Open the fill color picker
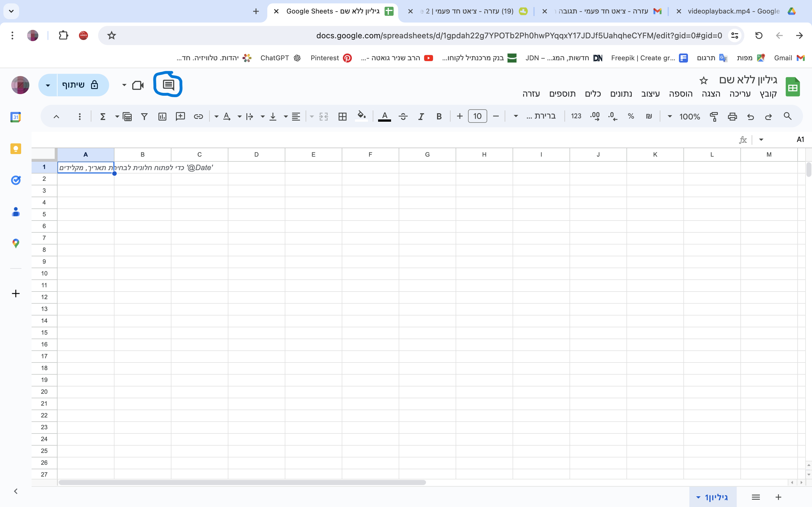Image resolution: width=812 pixels, height=507 pixels. pyautogui.click(x=361, y=116)
